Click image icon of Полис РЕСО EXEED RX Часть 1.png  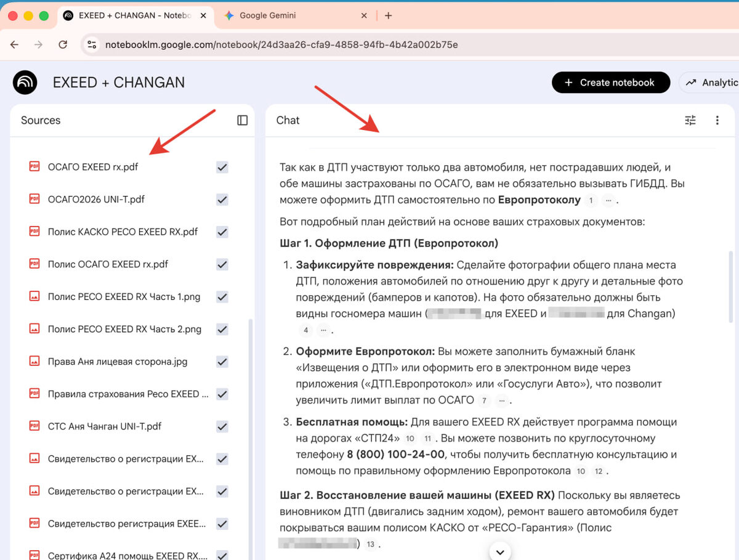click(34, 296)
